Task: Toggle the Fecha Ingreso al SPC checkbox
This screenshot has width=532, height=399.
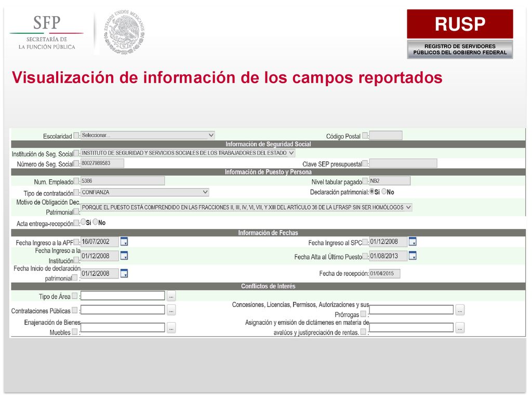Action: 365,242
